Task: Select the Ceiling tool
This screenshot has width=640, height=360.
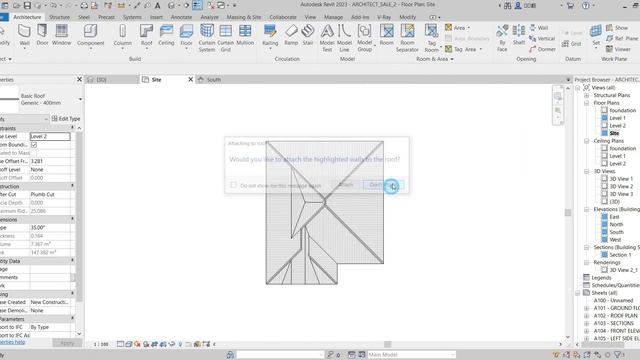Action: [166, 35]
